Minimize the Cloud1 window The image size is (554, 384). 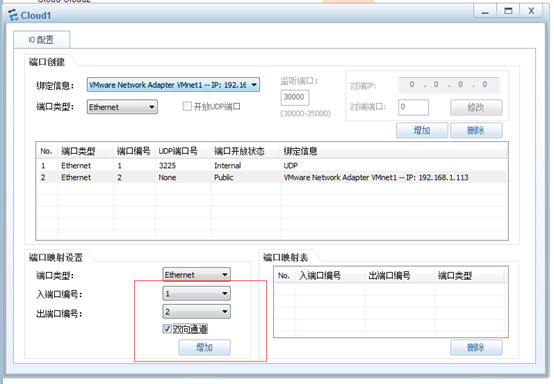pos(485,11)
